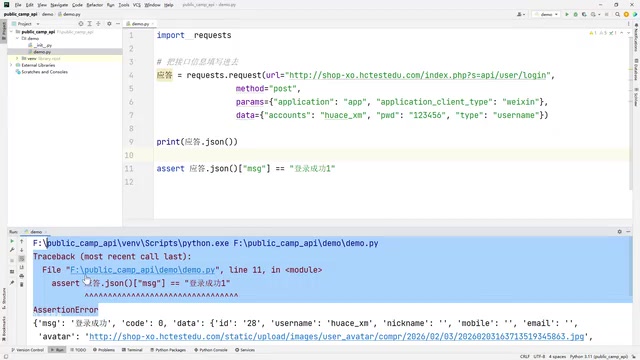
Task: Open Services tool window
Action: pos(245,350)
